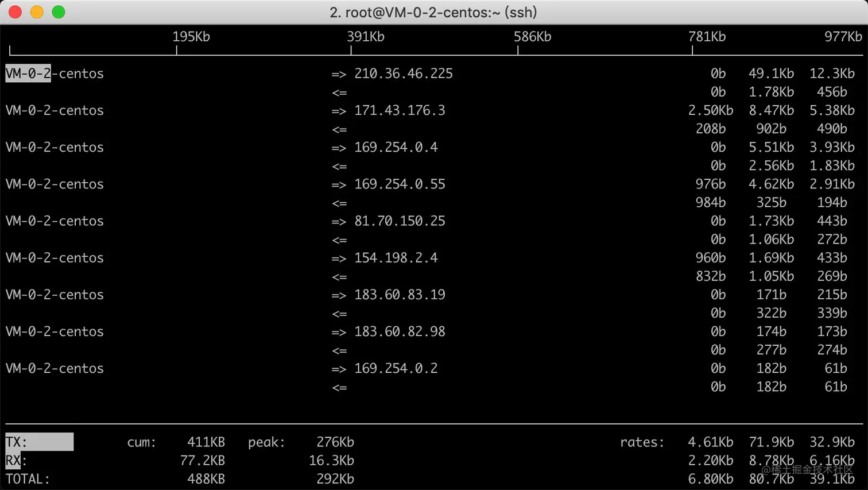The height and width of the screenshot is (490, 868).
Task: Select IP address 171.43.176.3
Action: tap(400, 110)
